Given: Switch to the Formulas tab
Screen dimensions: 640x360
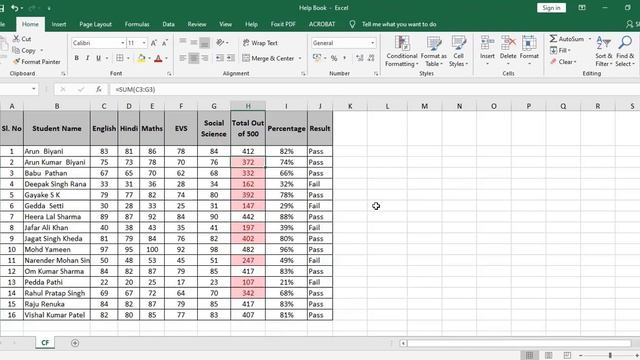Looking at the screenshot, I should pos(137,24).
